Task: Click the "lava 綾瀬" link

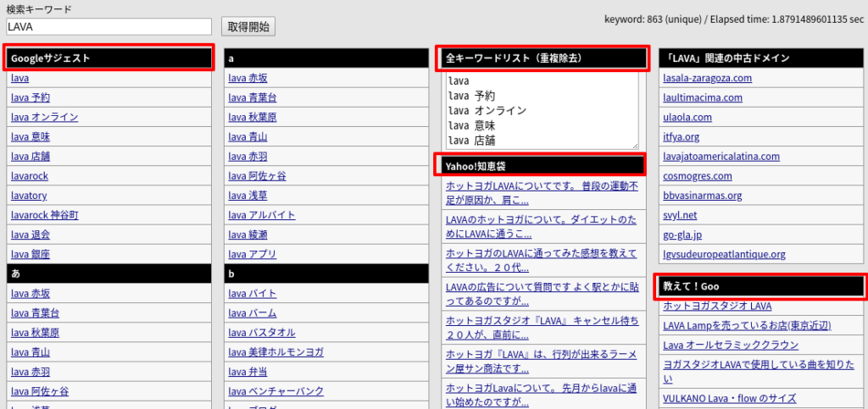Action: click(248, 235)
